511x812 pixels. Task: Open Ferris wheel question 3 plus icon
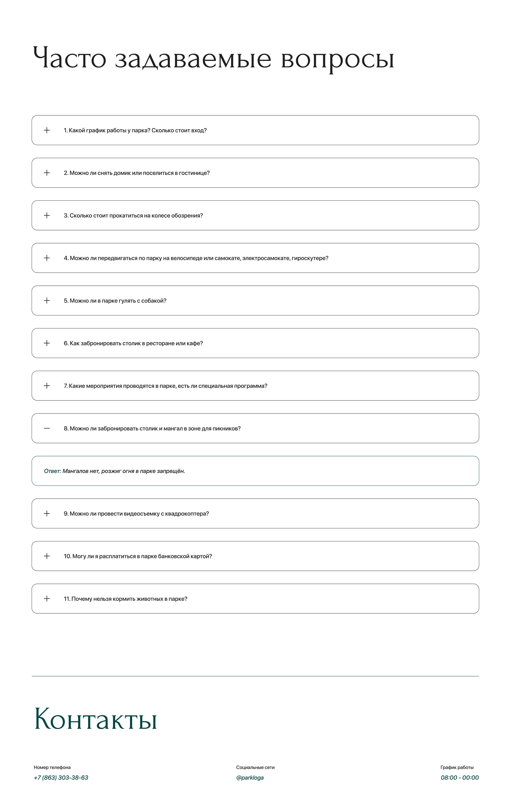47,215
